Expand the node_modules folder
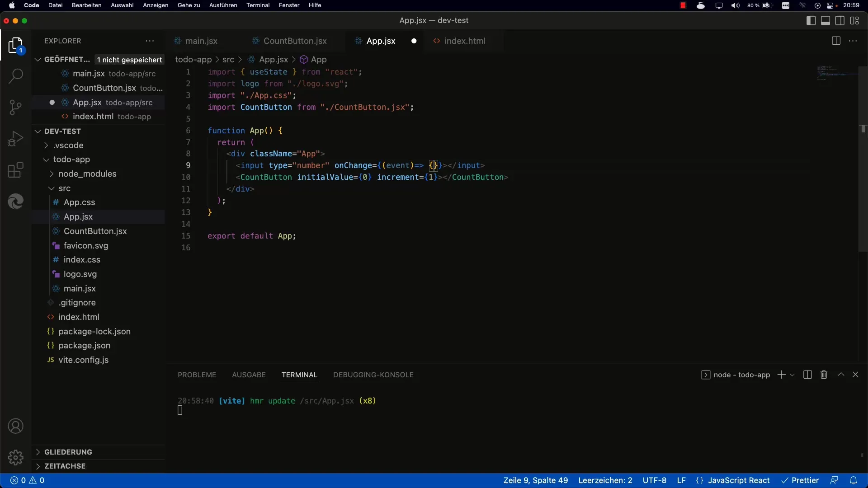Image resolution: width=868 pixels, height=488 pixels. coord(87,174)
